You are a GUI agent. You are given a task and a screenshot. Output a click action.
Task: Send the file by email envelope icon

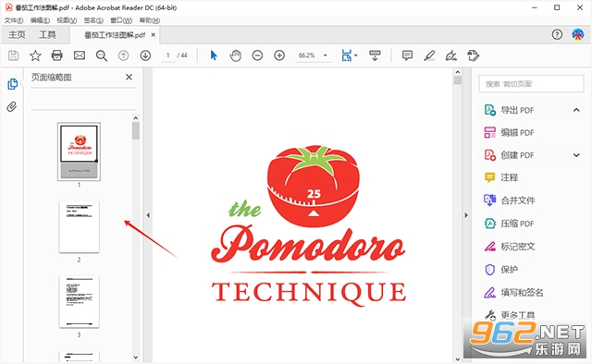point(80,55)
